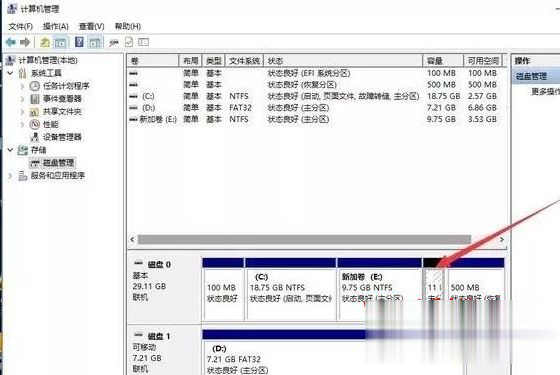The height and width of the screenshot is (375, 560).
Task: Expand the 事件查看器 node arrow
Action: [22, 99]
